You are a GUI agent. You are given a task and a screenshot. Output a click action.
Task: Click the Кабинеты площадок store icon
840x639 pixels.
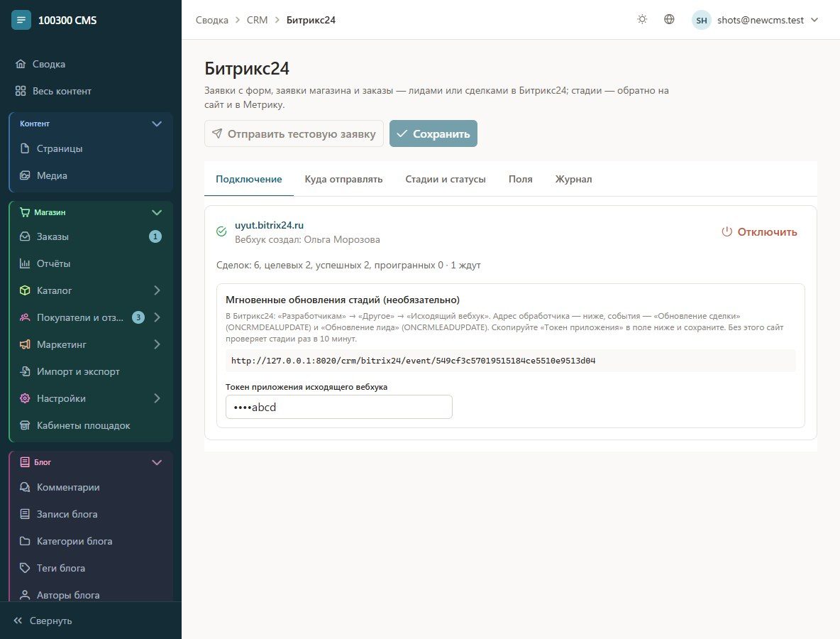(x=25, y=425)
